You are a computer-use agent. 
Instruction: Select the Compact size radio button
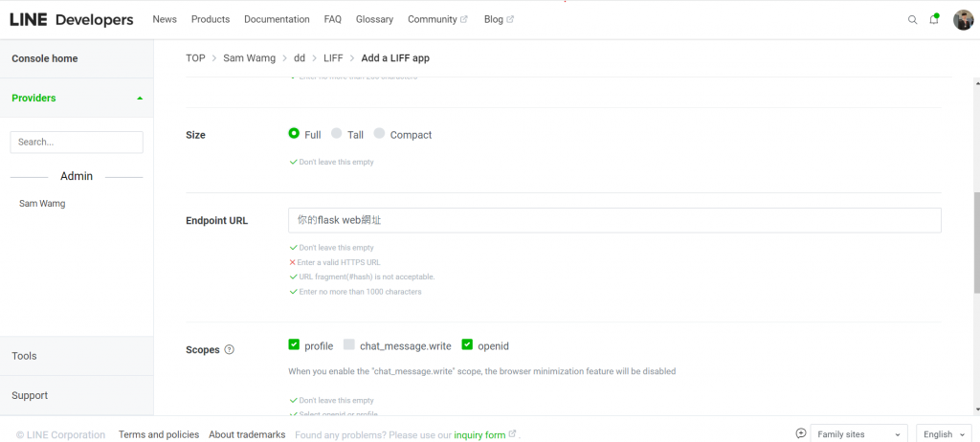379,133
